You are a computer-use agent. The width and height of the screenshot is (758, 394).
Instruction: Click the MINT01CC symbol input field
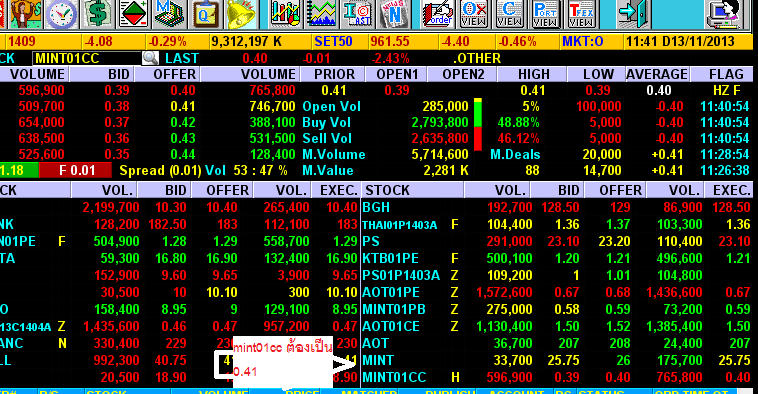(87, 58)
